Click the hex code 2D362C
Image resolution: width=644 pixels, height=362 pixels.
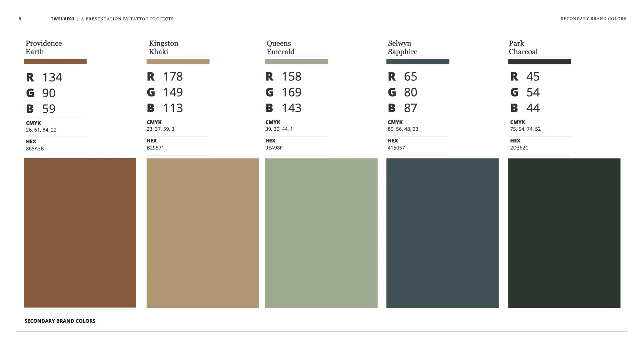pyautogui.click(x=519, y=148)
